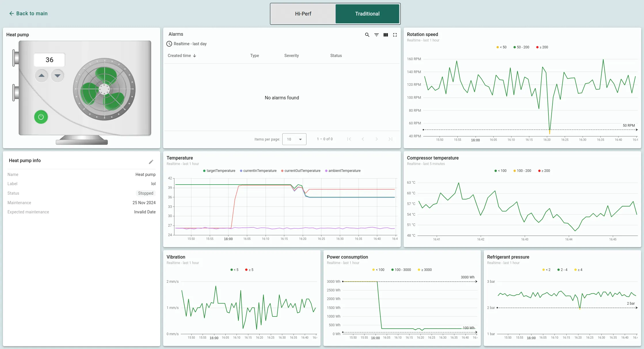Increase target temperature with up arrow
The width and height of the screenshot is (644, 349).
coord(41,76)
